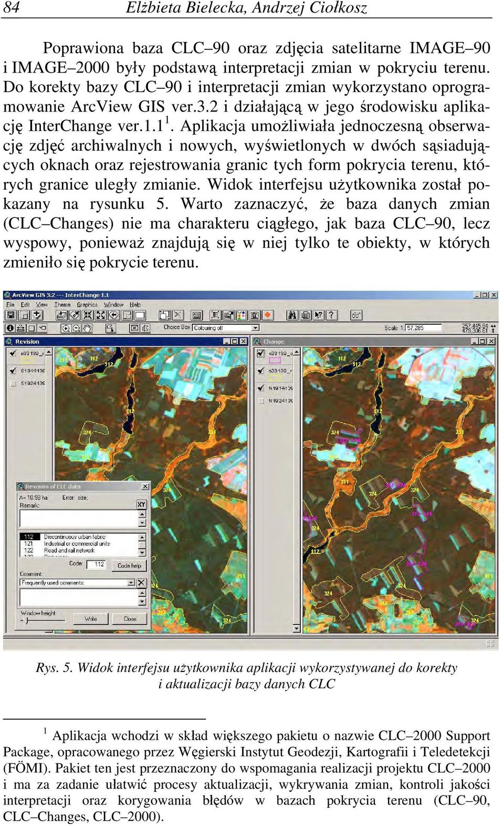Screen dimensions: 504x826
Task: Open the Help menu
Action: [135, 304]
